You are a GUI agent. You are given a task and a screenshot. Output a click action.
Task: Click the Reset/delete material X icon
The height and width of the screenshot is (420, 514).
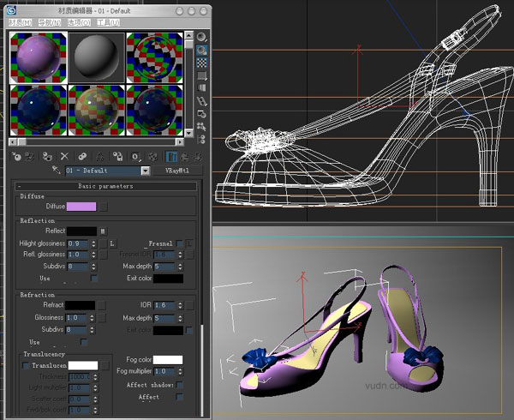coord(64,157)
